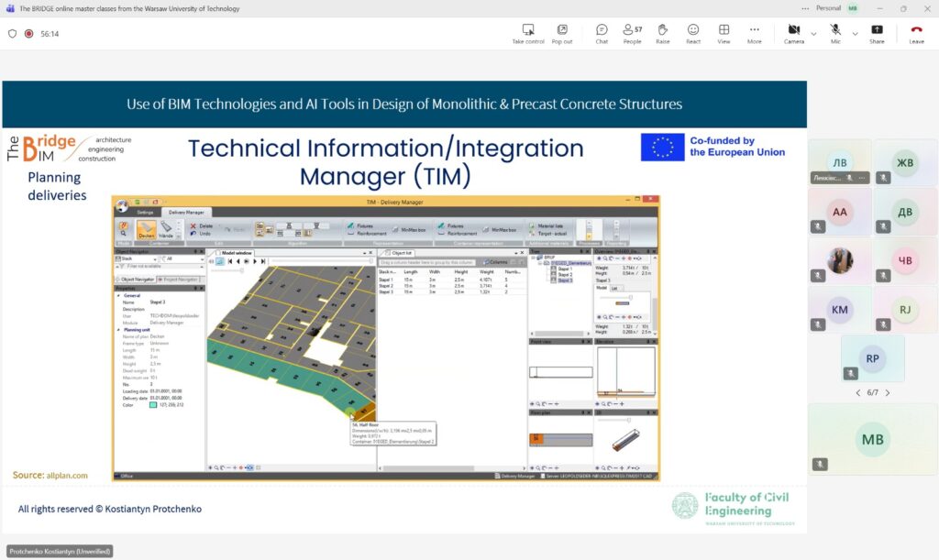This screenshot has width=939, height=560.
Task: Click Take control in meeting toolbar
Action: click(528, 34)
